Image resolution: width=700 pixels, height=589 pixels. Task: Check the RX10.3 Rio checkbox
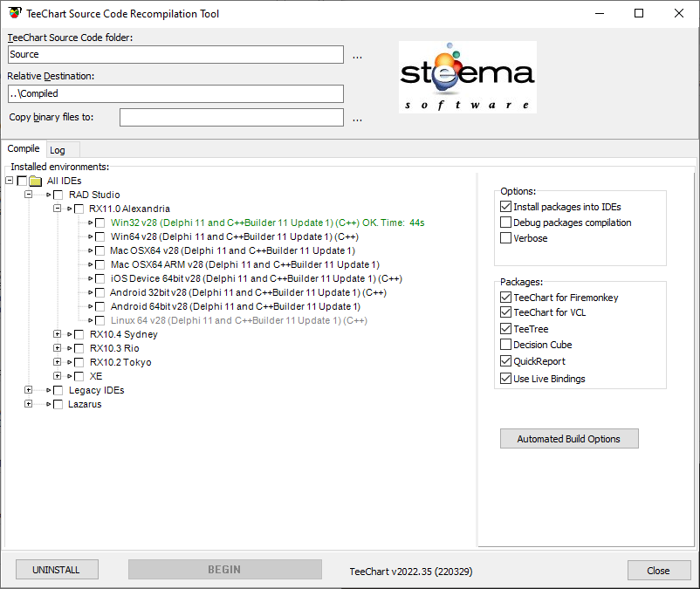79,348
